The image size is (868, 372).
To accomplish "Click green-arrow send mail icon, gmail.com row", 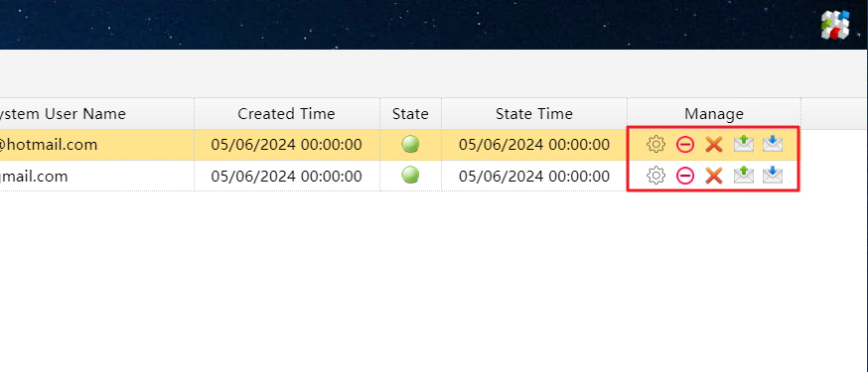I will point(744,176).
